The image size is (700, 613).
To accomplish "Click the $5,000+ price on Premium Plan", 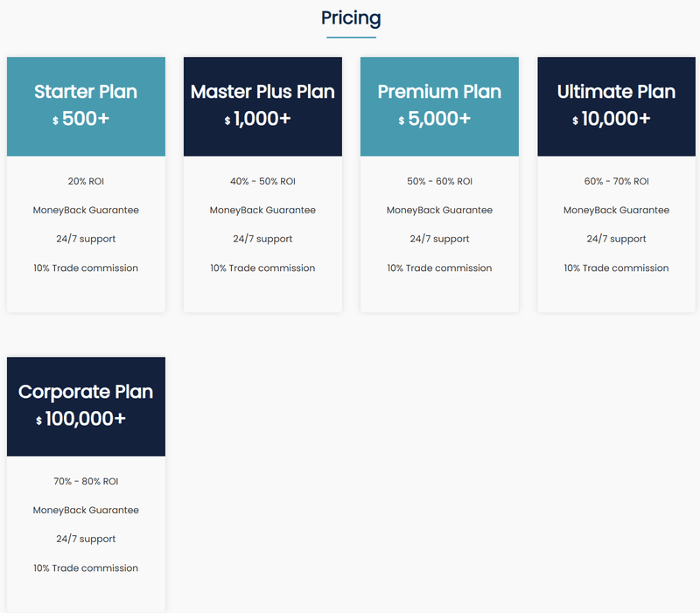I will point(434,119).
